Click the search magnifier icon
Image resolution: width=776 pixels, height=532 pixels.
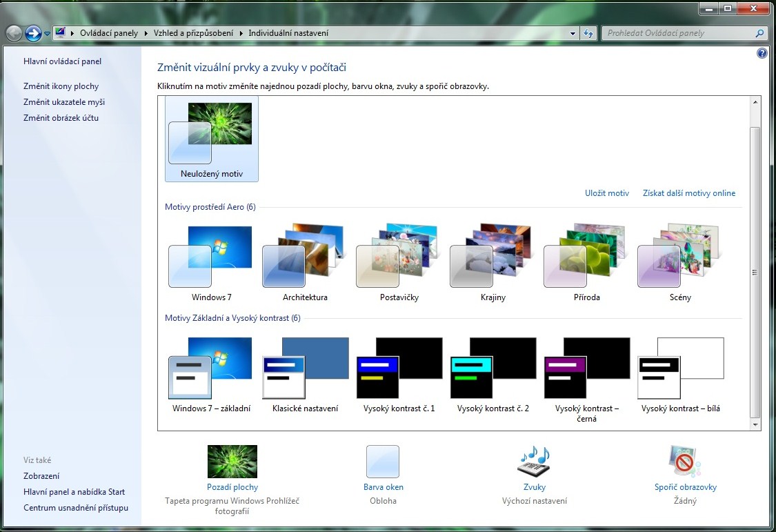(x=759, y=33)
